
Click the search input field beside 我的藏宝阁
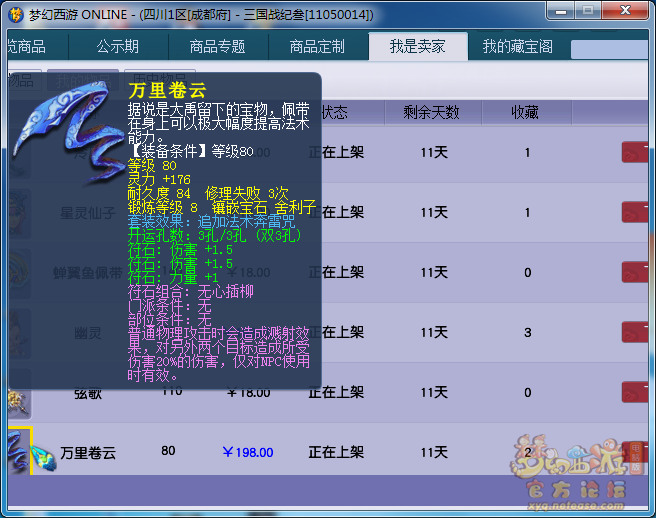click(610, 49)
